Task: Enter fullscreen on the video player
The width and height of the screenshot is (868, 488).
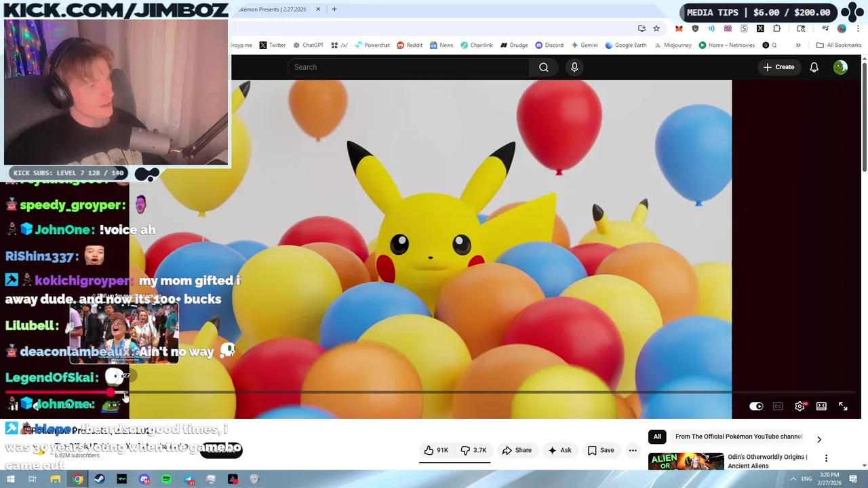Action: (843, 406)
